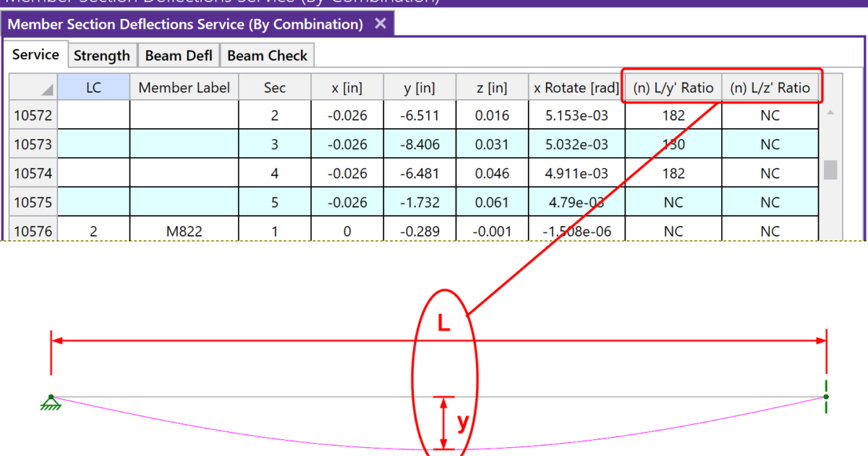This screenshot has height=456, width=868.
Task: Click the x [in] column header
Action: pyautogui.click(x=347, y=87)
